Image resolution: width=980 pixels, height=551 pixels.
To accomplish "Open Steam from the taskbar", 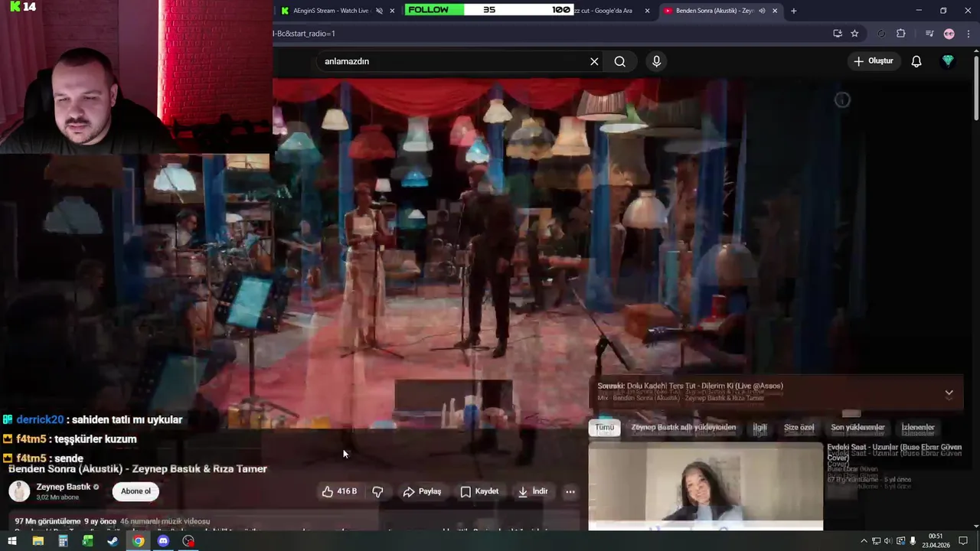I will [113, 541].
